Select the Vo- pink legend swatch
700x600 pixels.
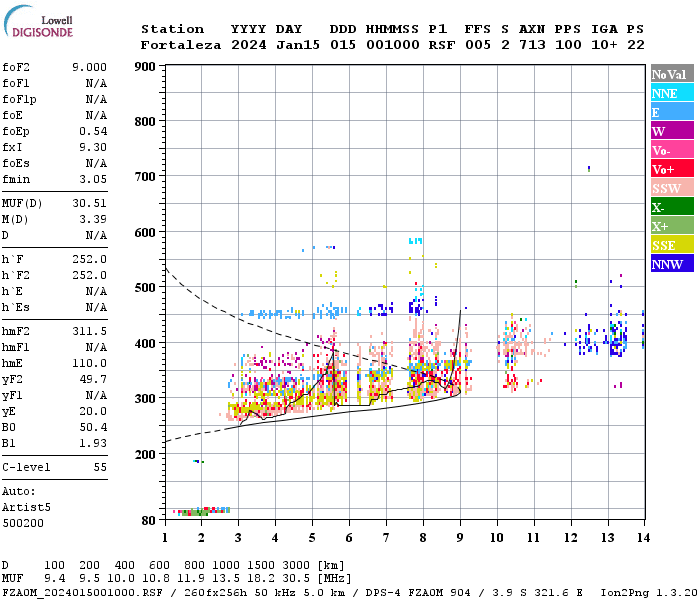pos(672,150)
